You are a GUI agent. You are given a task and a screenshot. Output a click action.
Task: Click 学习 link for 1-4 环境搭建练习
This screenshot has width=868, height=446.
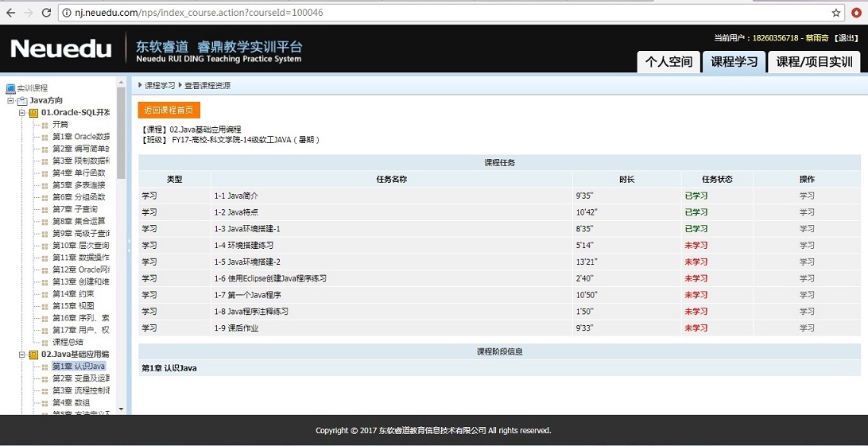pos(806,245)
